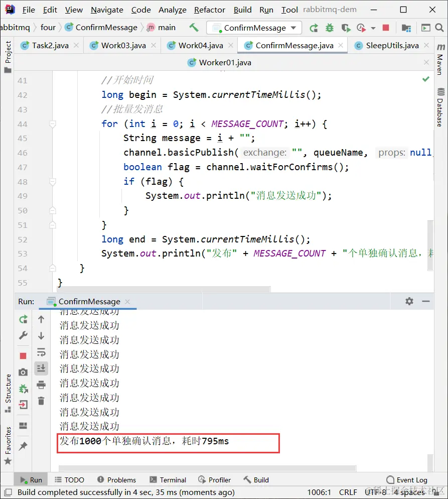Pin tab icon in Run panel
Screen dimensions: 448x499
click(23, 446)
